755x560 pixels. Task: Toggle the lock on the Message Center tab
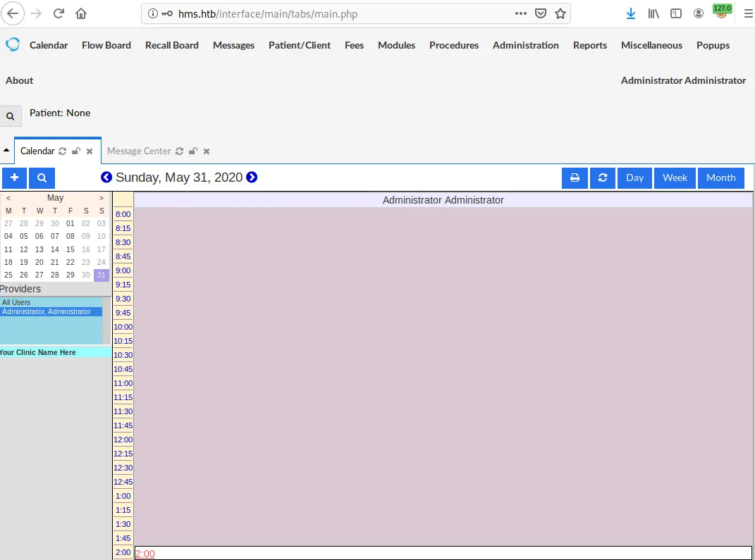tap(192, 151)
